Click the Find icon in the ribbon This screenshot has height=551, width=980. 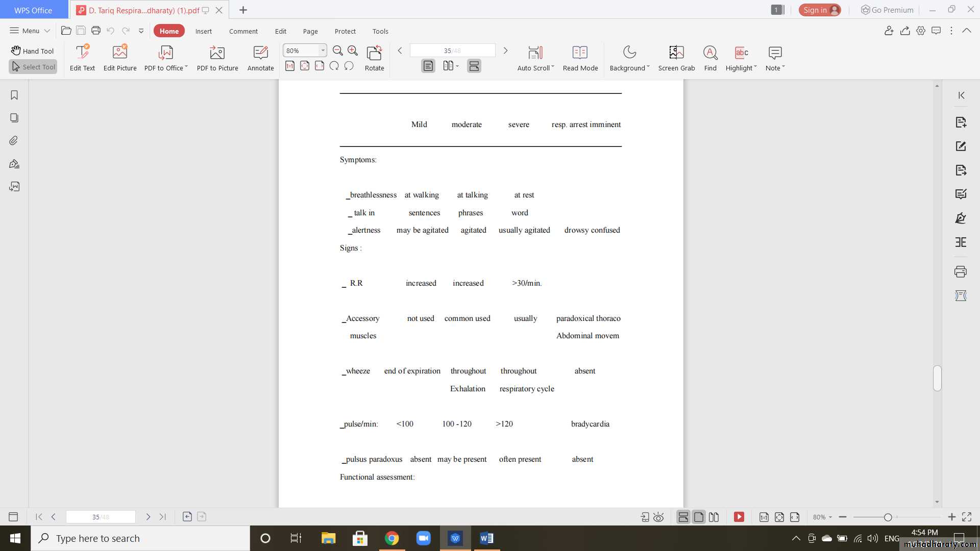(x=710, y=53)
